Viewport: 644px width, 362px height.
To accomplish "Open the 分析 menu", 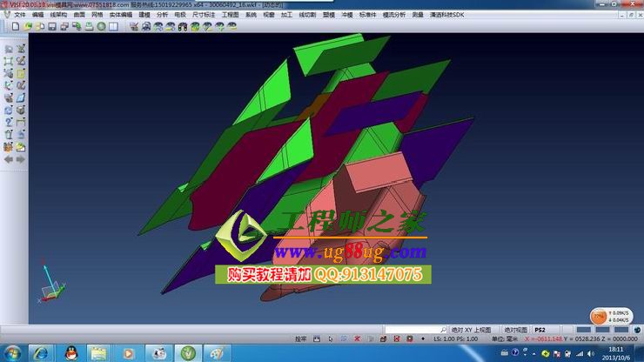I will tap(162, 15).
